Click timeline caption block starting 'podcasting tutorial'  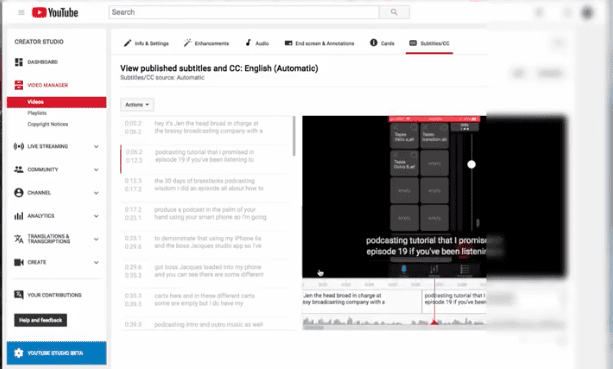click(x=454, y=301)
